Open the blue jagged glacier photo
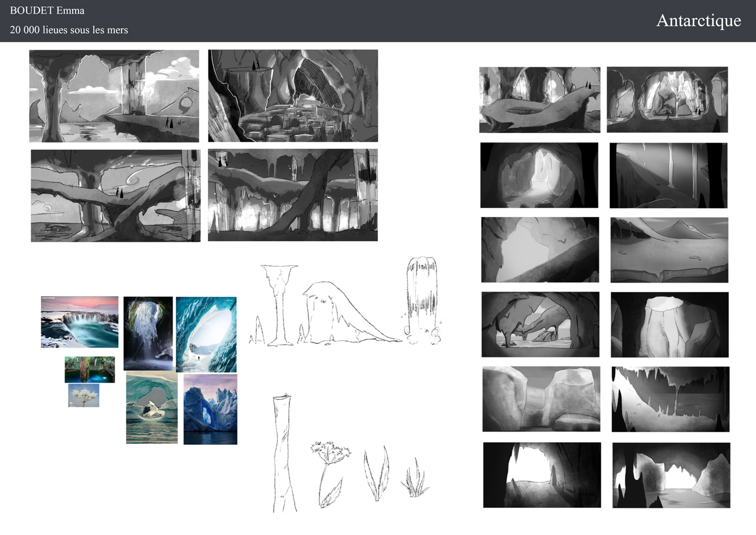The width and height of the screenshot is (756, 535). click(210, 409)
